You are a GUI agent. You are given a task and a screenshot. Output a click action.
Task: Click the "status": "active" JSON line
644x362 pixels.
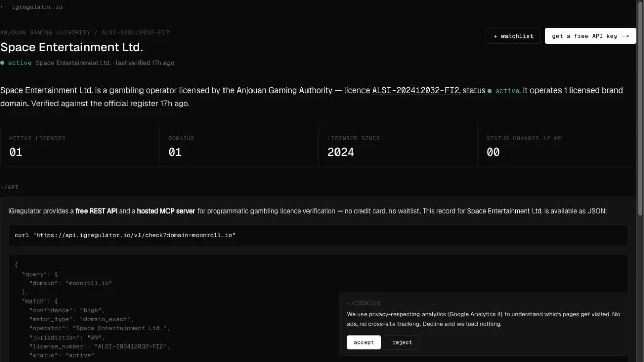62,356
